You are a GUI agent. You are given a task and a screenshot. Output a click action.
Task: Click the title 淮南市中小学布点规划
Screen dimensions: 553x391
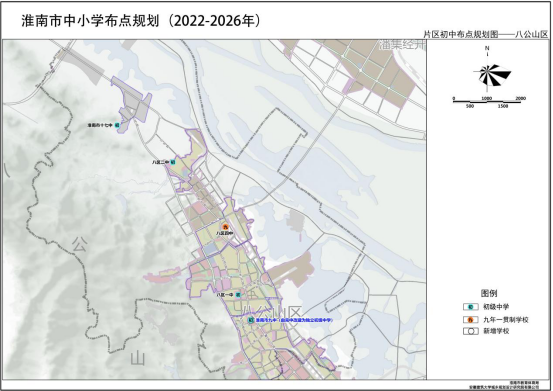click(90, 21)
